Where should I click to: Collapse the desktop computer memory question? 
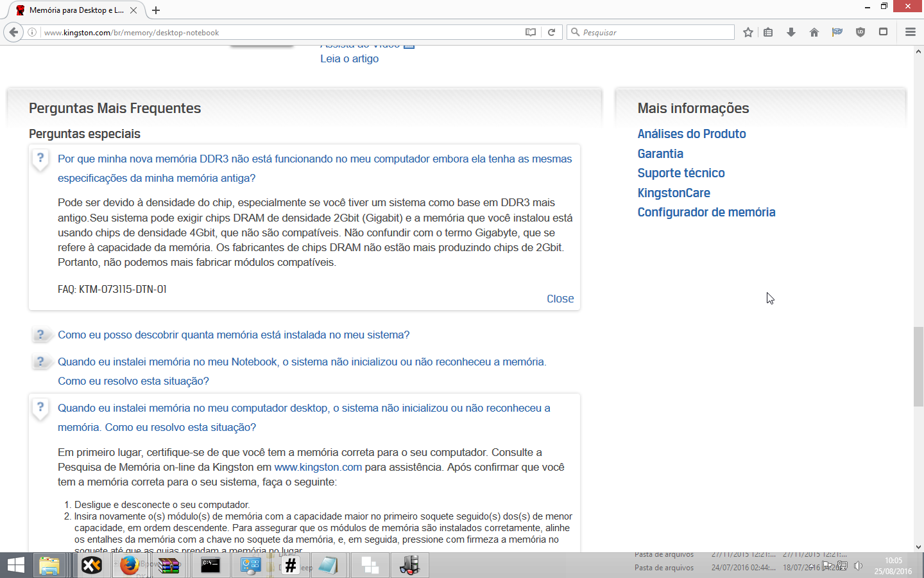304,417
